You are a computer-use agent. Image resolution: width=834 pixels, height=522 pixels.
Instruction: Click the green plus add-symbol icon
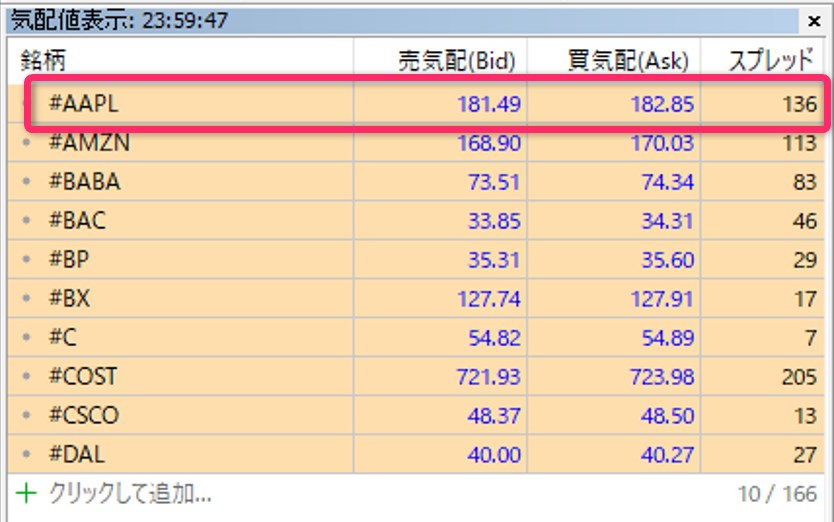(x=23, y=495)
